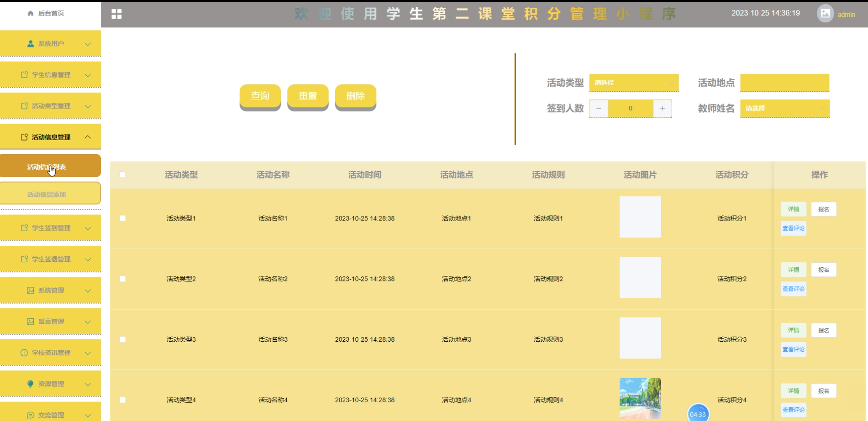868x421 pixels.
Task: Click 查看评论 for 活动名称2 row
Action: coord(794,289)
